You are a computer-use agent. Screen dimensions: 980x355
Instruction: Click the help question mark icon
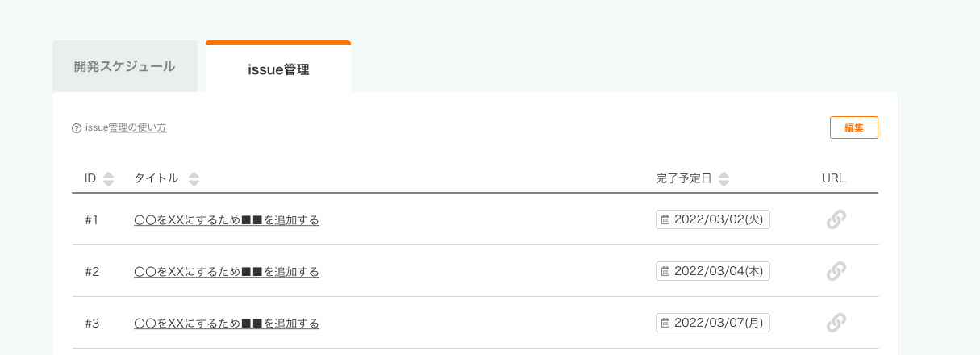pyautogui.click(x=77, y=127)
